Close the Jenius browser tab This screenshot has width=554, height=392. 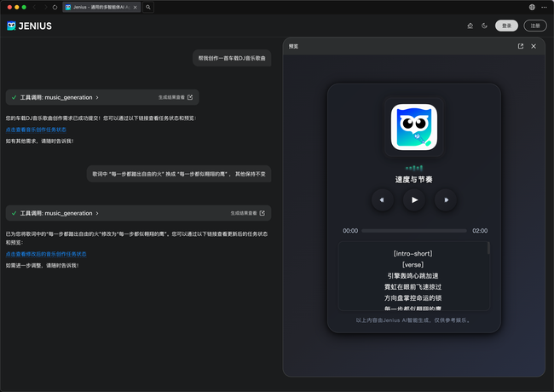click(135, 7)
